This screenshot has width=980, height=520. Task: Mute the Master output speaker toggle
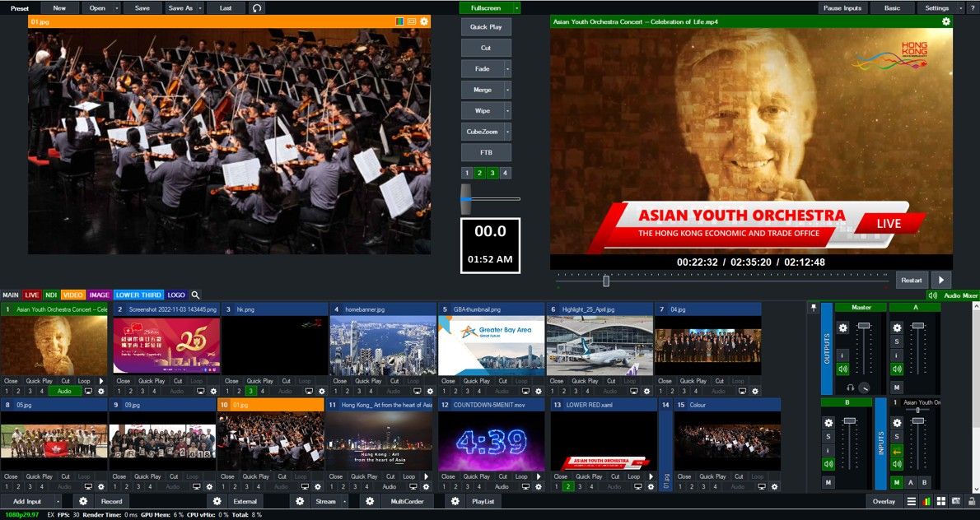pyautogui.click(x=842, y=369)
